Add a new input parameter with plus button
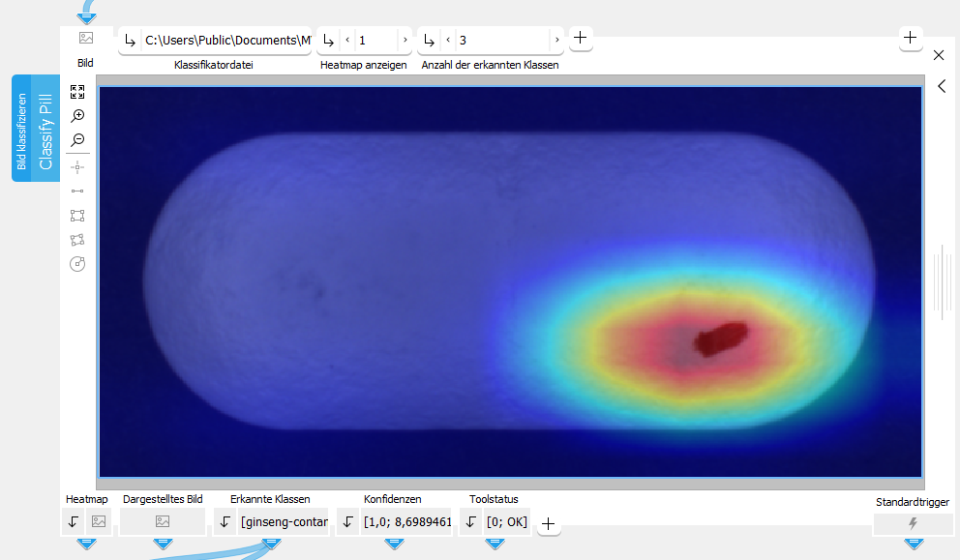The image size is (960, 560). pos(580,38)
